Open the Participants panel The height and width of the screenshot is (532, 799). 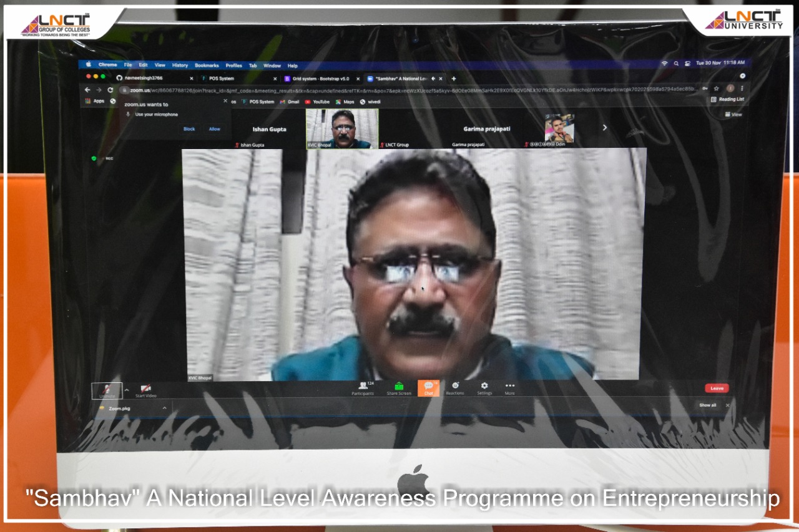[x=363, y=389]
